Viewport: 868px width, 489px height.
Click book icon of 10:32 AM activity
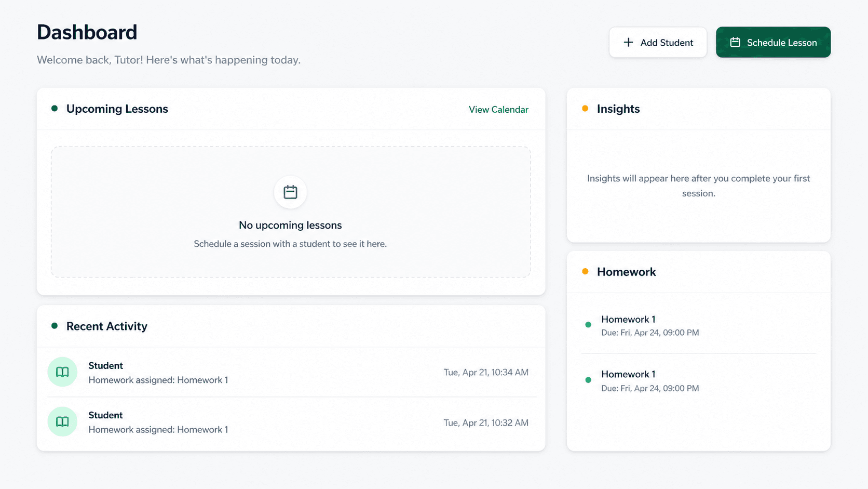click(62, 421)
